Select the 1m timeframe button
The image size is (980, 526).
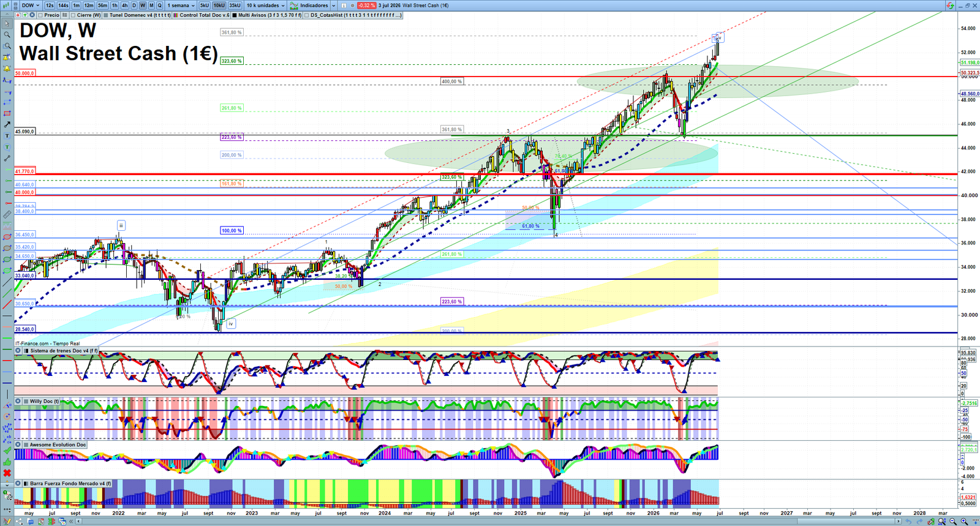(x=76, y=6)
